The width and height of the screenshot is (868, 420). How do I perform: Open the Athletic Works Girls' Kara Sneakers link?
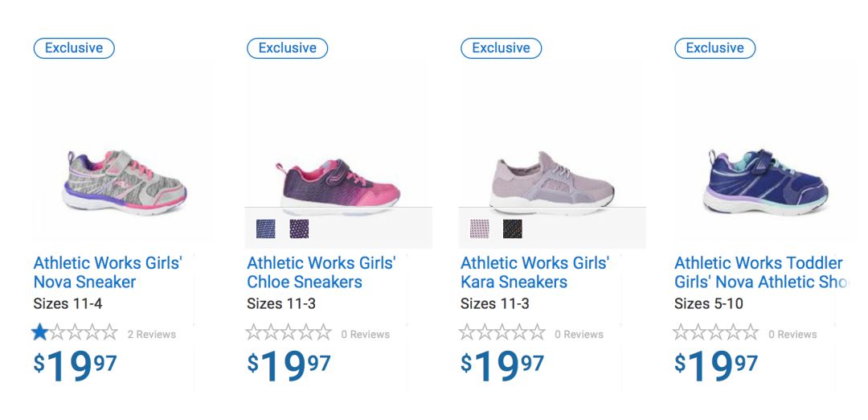(534, 272)
